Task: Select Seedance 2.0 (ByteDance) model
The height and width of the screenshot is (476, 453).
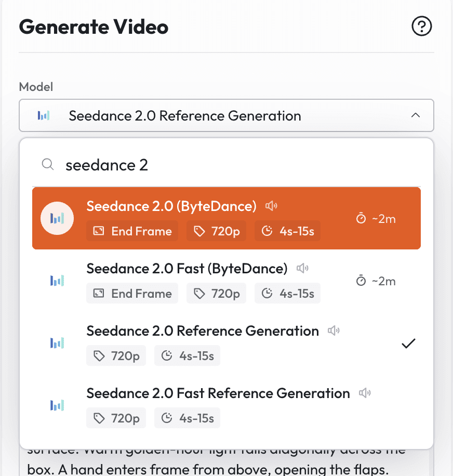Action: [x=226, y=218]
